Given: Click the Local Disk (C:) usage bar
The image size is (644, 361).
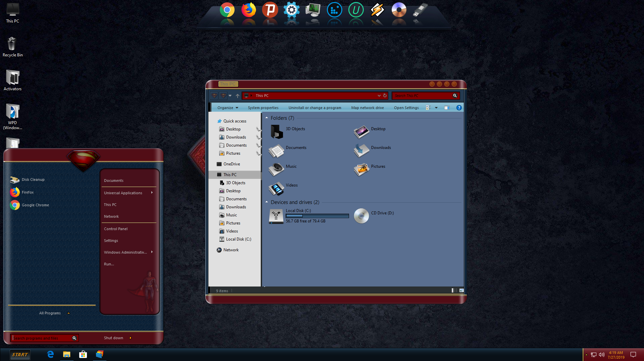Looking at the screenshot, I should (x=317, y=216).
